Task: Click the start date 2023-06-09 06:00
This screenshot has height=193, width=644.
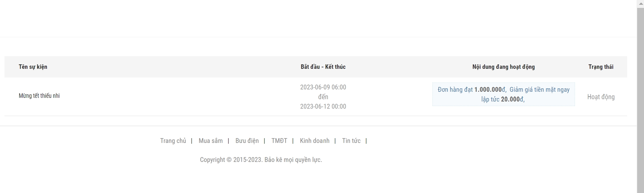Action: coord(323,87)
